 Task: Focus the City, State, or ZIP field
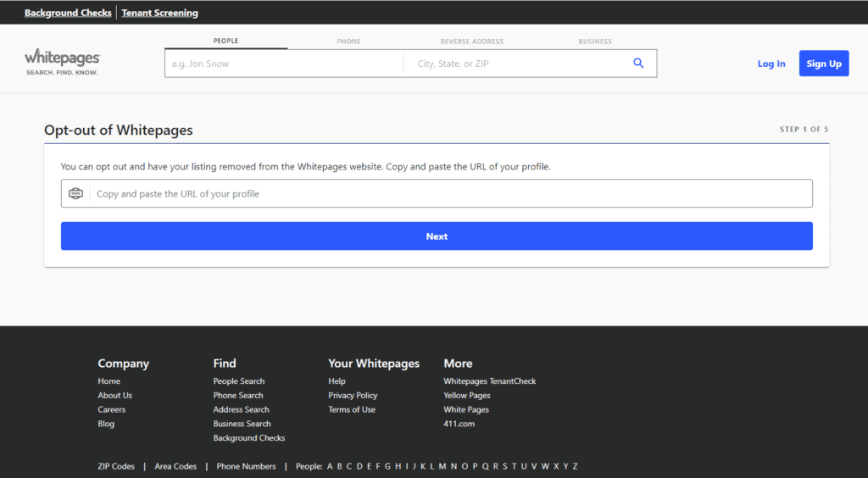pos(518,64)
